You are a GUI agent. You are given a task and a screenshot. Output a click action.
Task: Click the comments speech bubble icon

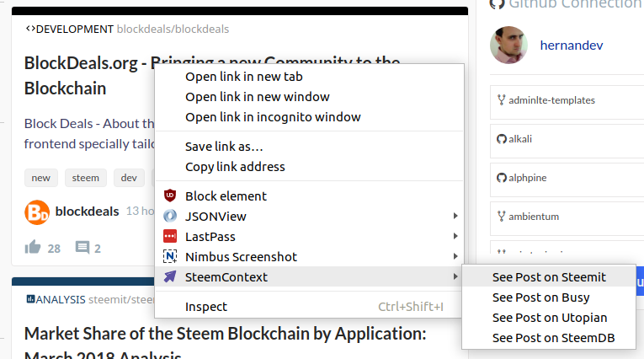(x=82, y=248)
